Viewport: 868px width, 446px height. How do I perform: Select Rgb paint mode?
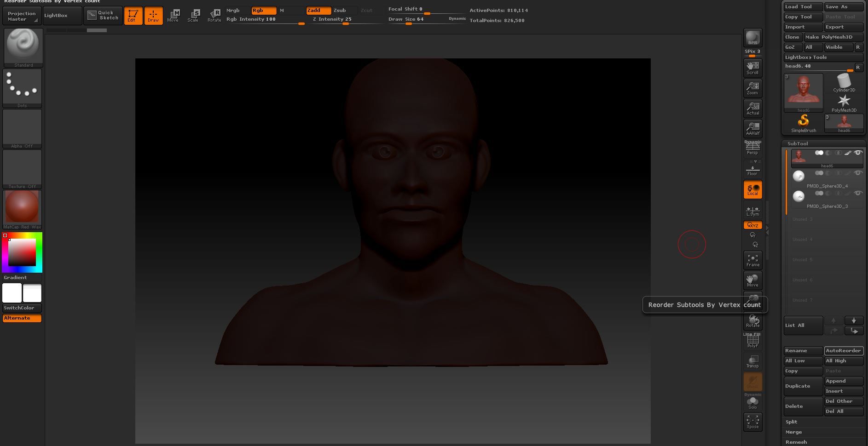[x=264, y=11]
